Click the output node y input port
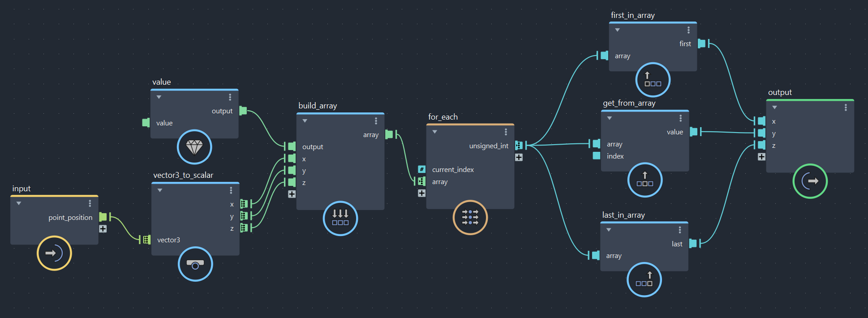 click(x=761, y=133)
